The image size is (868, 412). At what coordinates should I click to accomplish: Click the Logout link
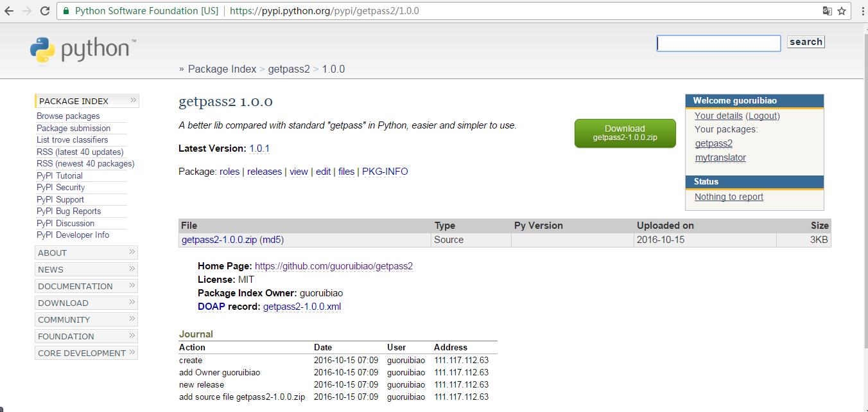tap(763, 116)
